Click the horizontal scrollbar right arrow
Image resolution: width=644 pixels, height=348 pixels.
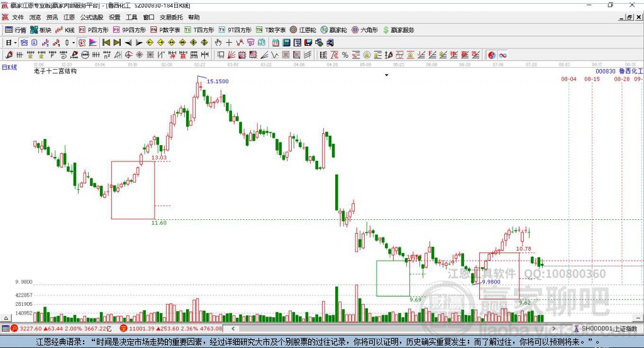pyautogui.click(x=553, y=329)
